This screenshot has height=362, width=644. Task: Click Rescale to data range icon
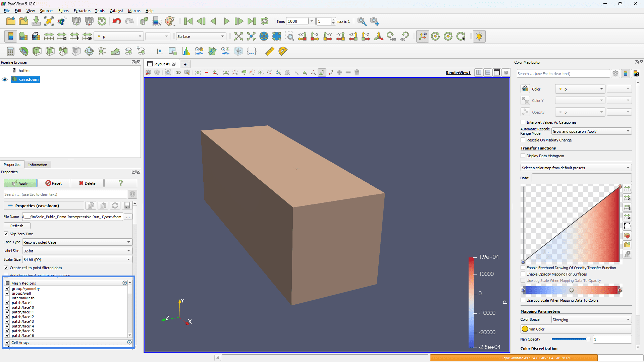pyautogui.click(x=49, y=36)
